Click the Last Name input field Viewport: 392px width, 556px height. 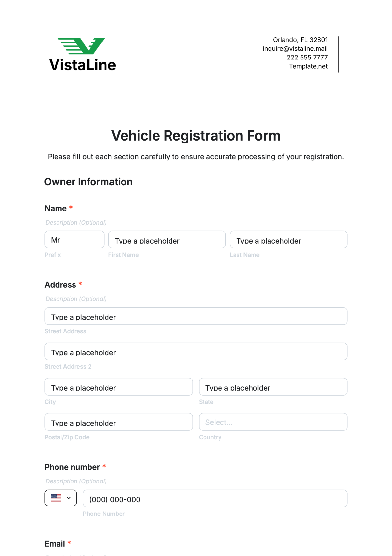tap(288, 240)
